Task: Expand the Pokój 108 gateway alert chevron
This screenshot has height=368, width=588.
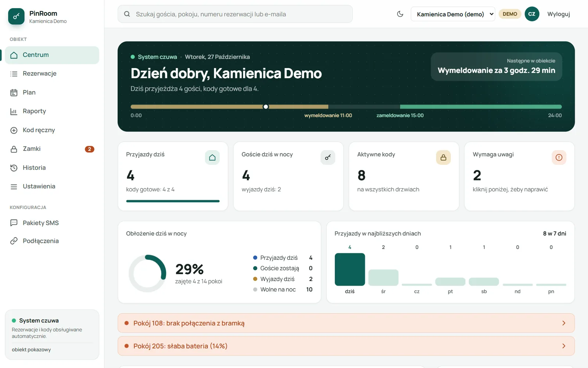Action: click(564, 323)
